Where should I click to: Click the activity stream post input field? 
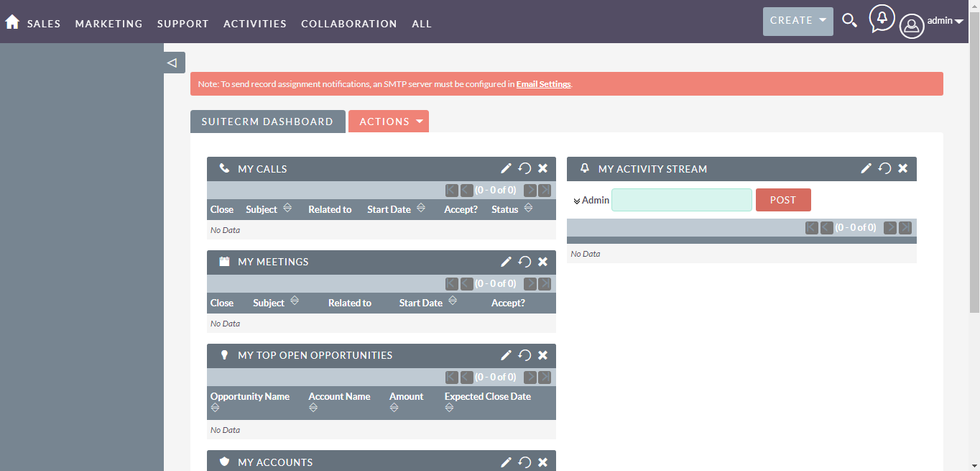pyautogui.click(x=681, y=199)
